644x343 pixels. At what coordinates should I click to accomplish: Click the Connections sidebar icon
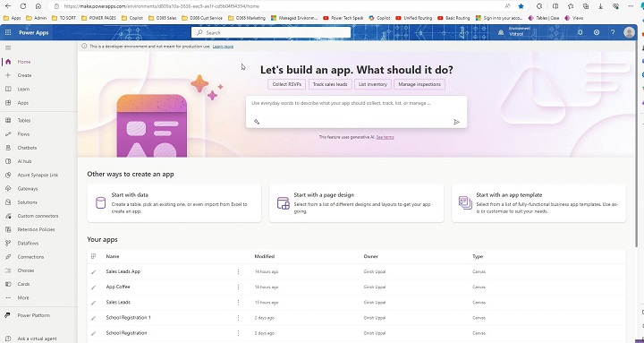point(8,257)
